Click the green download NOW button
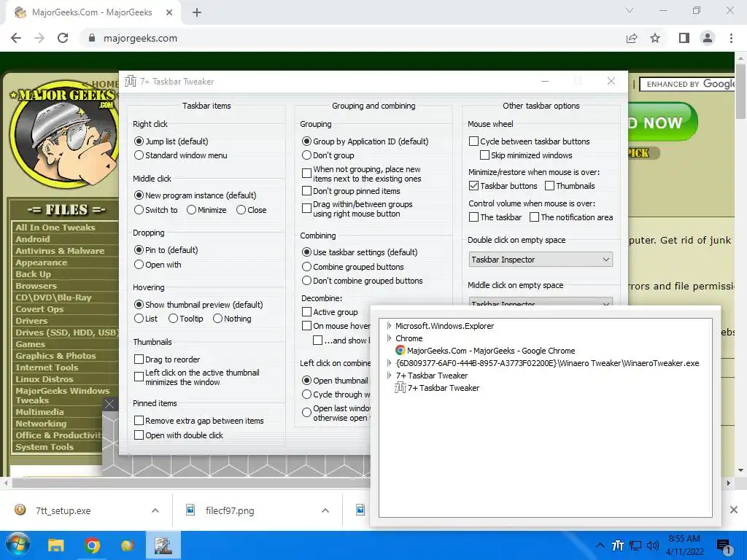The width and height of the screenshot is (747, 560). (x=662, y=122)
